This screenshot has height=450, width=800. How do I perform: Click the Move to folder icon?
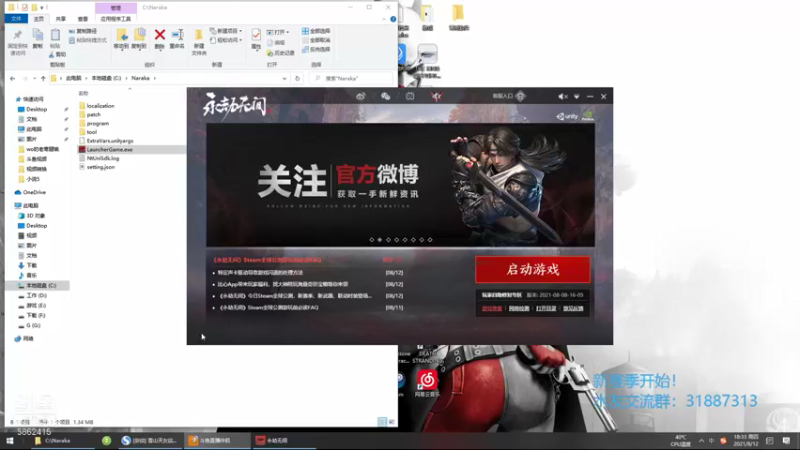point(121,36)
